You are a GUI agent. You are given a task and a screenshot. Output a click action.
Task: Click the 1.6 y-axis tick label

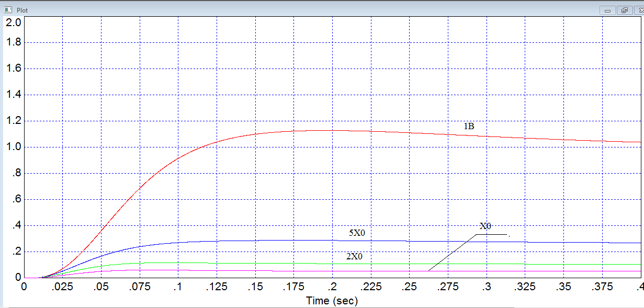(13, 69)
